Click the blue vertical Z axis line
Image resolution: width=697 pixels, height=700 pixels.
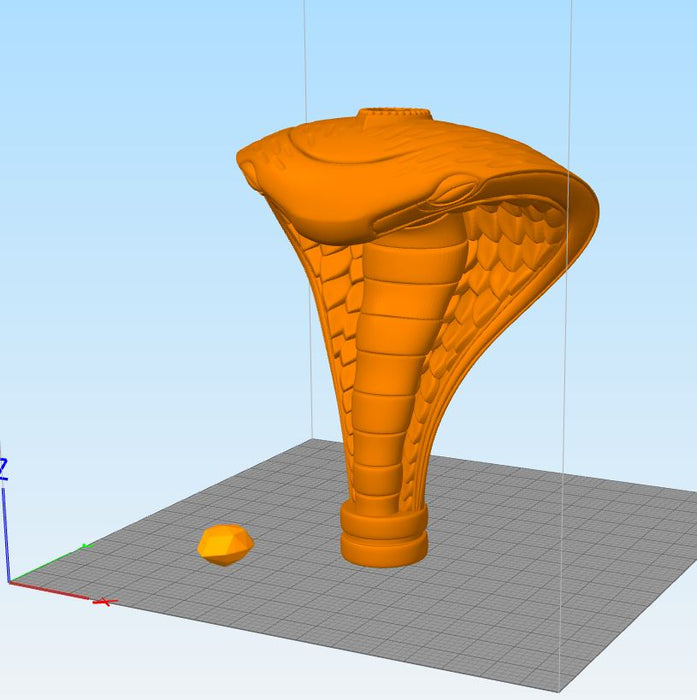5,530
